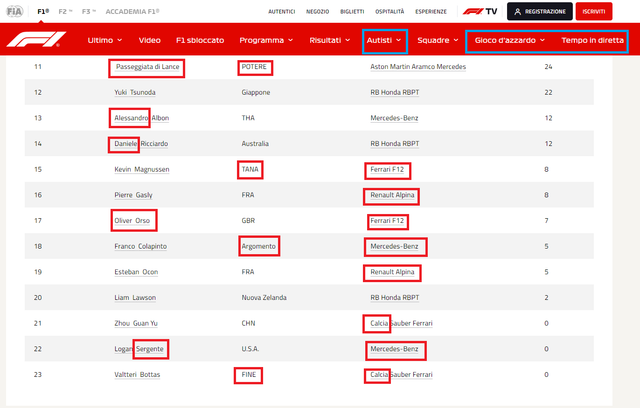The image size is (640, 408).
Task: Expand the Autisti dropdown menu
Action: pos(384,40)
